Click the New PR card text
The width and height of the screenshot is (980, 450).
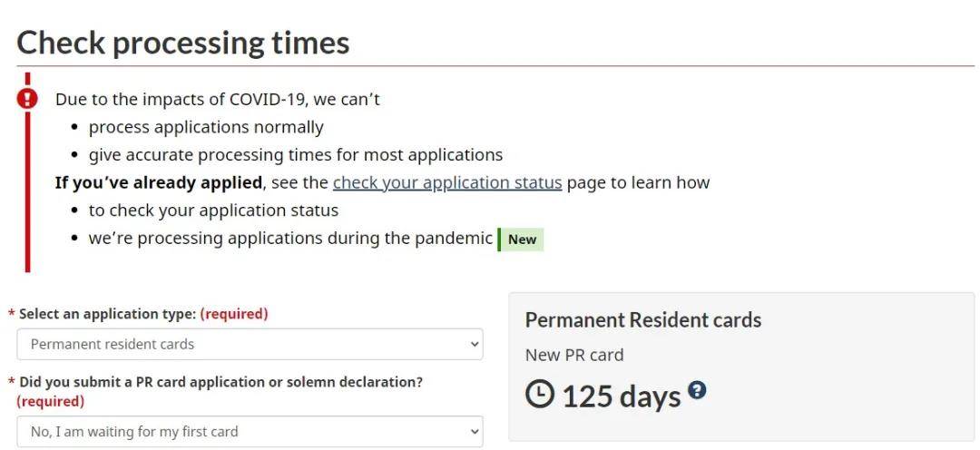pyautogui.click(x=574, y=355)
